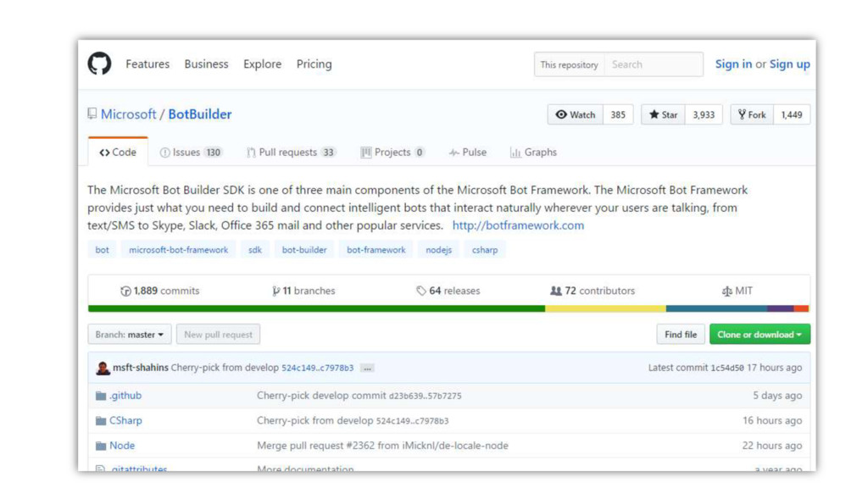Open the Microsoft organization link
The height and width of the screenshot is (488, 868).
pos(129,114)
